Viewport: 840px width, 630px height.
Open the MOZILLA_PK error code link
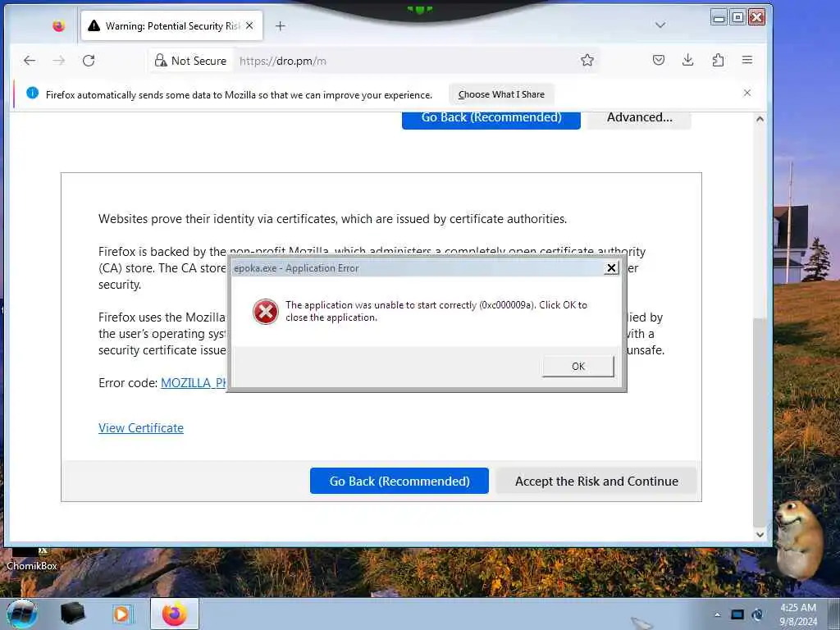coord(194,383)
